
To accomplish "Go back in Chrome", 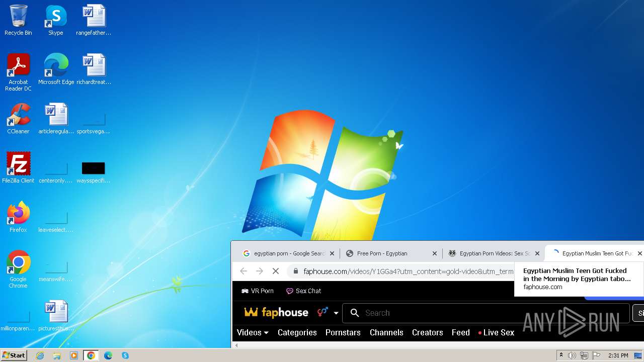I will coord(244,271).
